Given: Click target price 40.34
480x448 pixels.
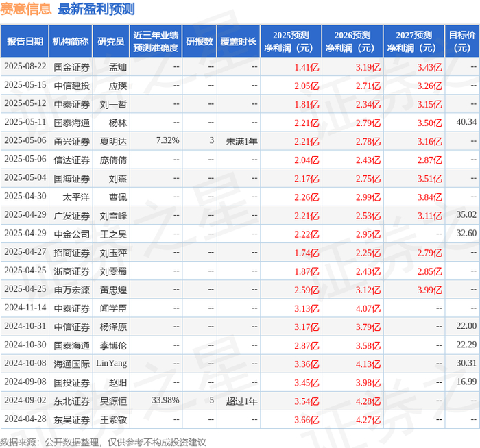Looking at the screenshot, I should click(466, 122).
